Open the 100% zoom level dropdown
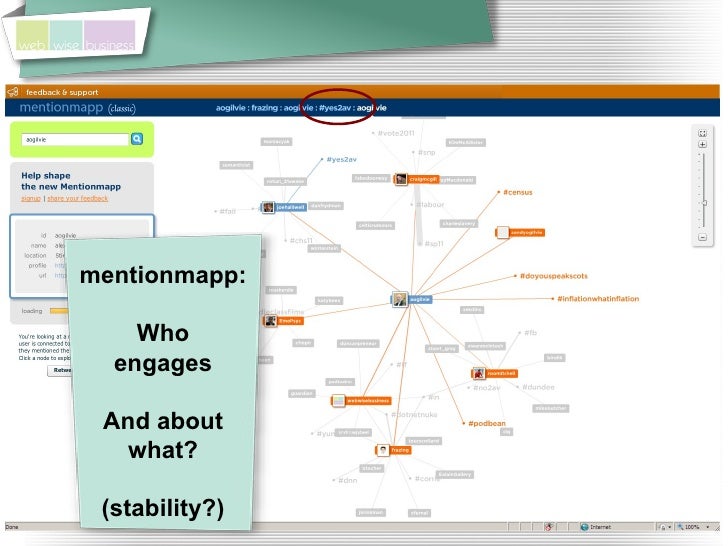 click(x=708, y=527)
